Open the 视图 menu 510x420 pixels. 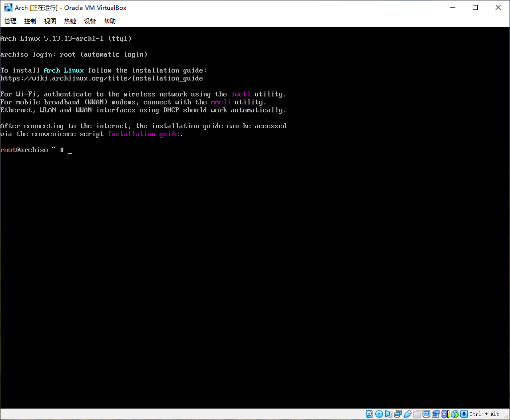point(50,21)
